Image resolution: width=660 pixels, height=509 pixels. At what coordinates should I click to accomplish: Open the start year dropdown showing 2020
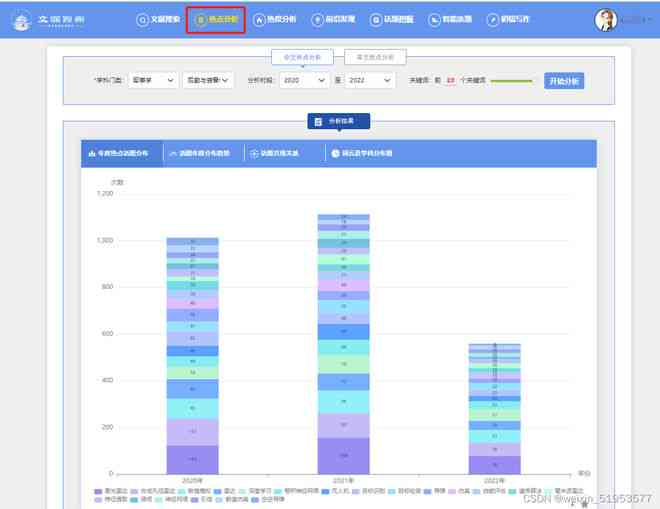[304, 80]
